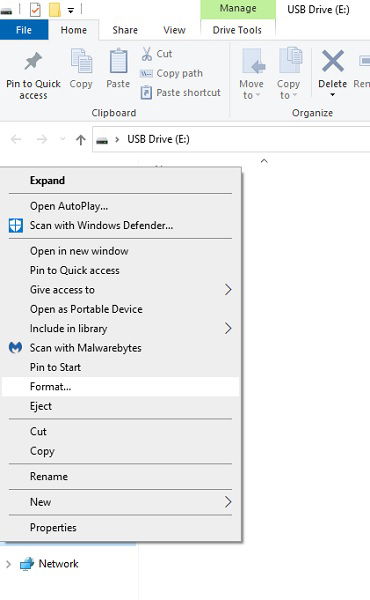
Task: Click the Up arrow navigation icon
Action: point(80,140)
